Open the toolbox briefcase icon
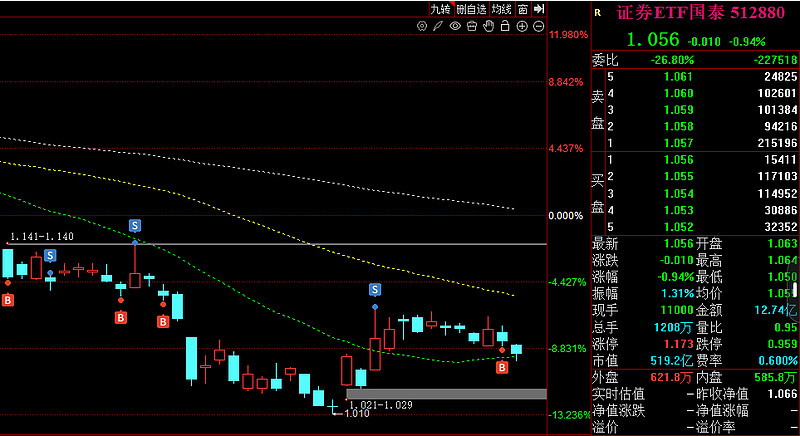Viewport: 800px width, 436px height. coord(472,26)
